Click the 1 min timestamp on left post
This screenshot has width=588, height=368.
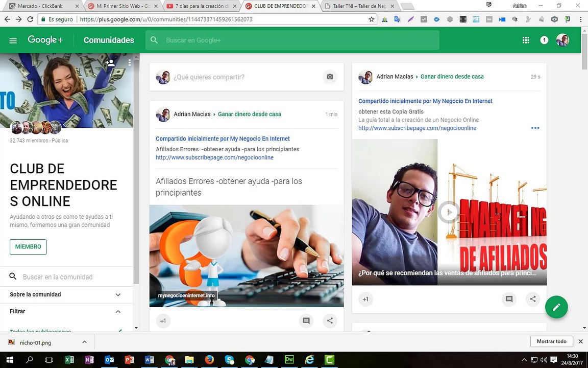[x=331, y=114]
